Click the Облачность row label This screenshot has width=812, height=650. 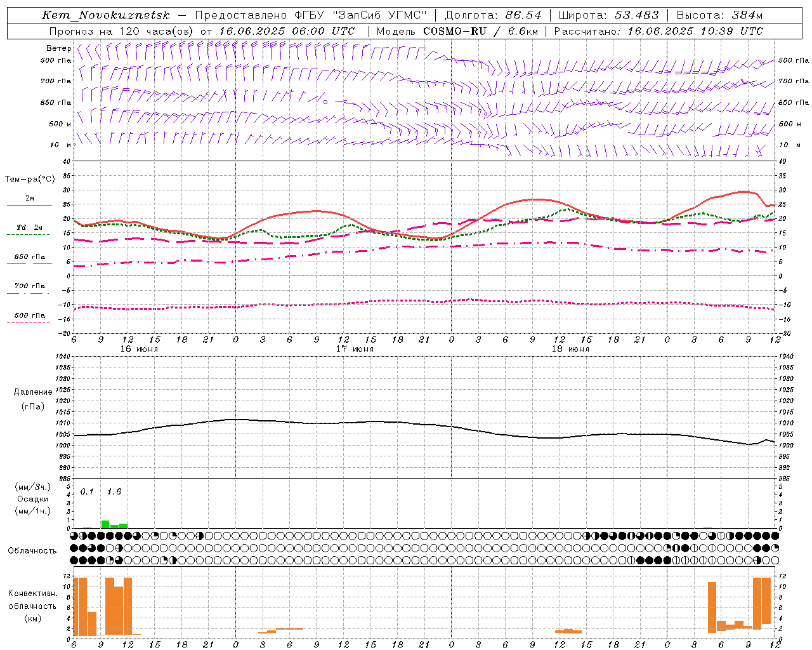[32, 550]
